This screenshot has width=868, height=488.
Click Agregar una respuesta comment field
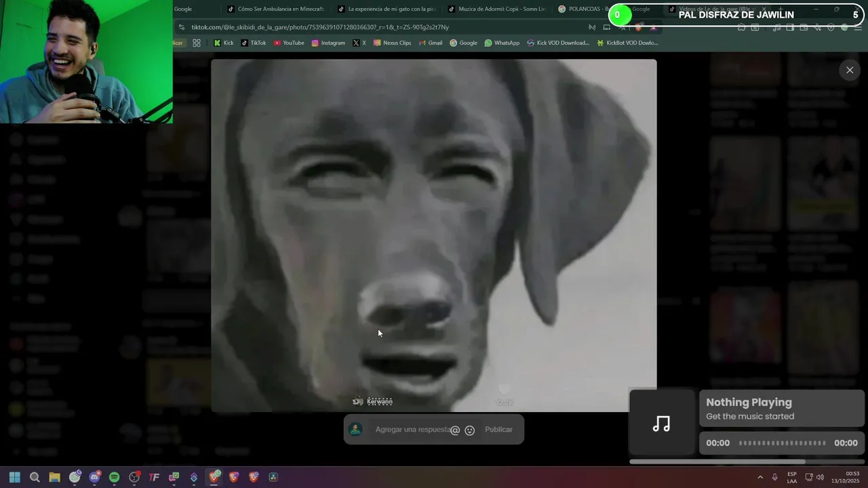click(412, 430)
